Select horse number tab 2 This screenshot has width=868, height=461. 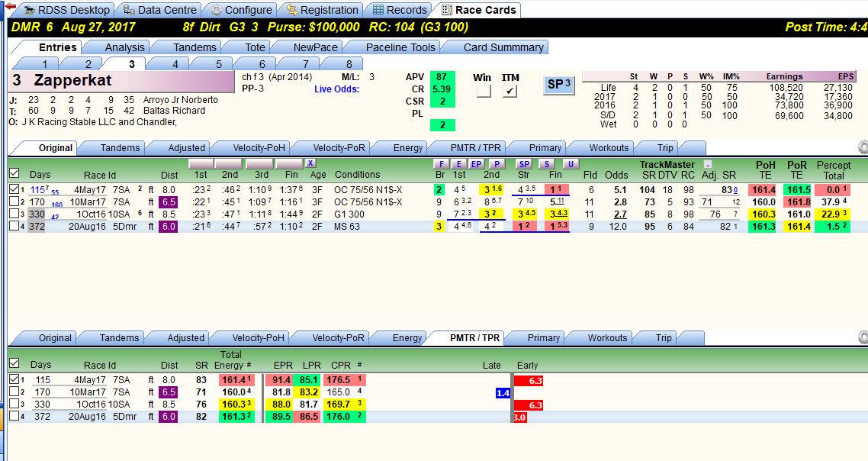(x=88, y=63)
